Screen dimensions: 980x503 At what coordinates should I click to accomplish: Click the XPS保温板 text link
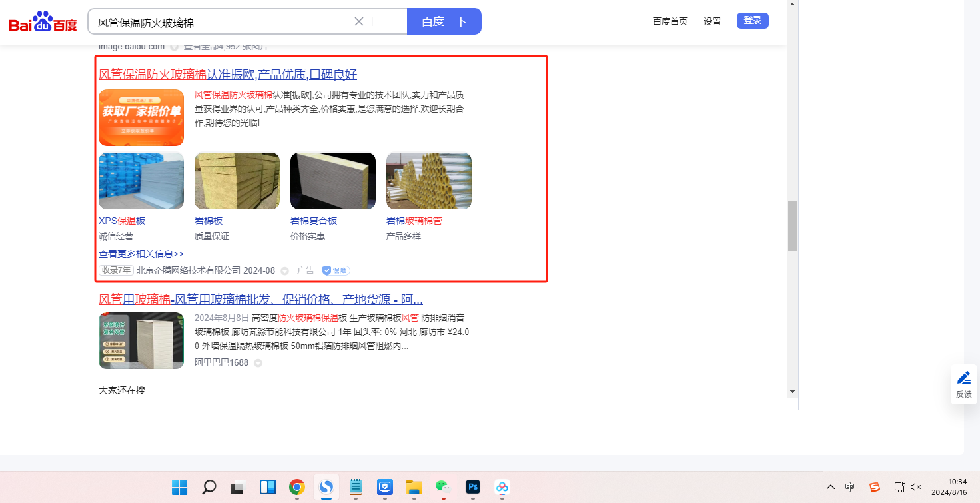[122, 221]
